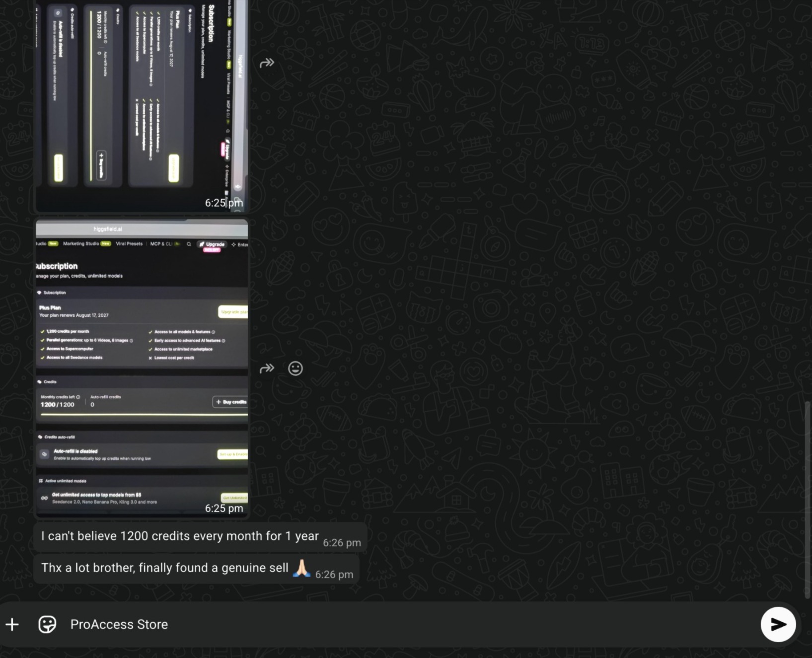Click 6:25 pm timestamp on rotated image

tap(224, 203)
